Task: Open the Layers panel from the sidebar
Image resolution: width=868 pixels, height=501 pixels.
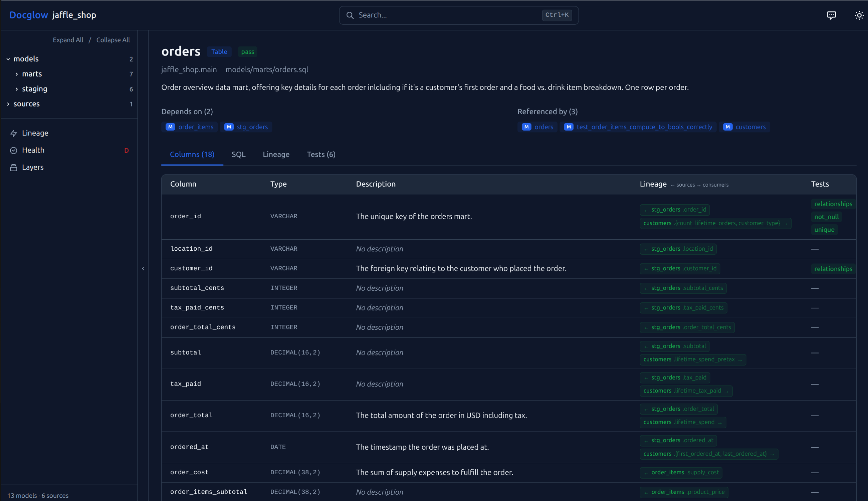Action: click(33, 167)
